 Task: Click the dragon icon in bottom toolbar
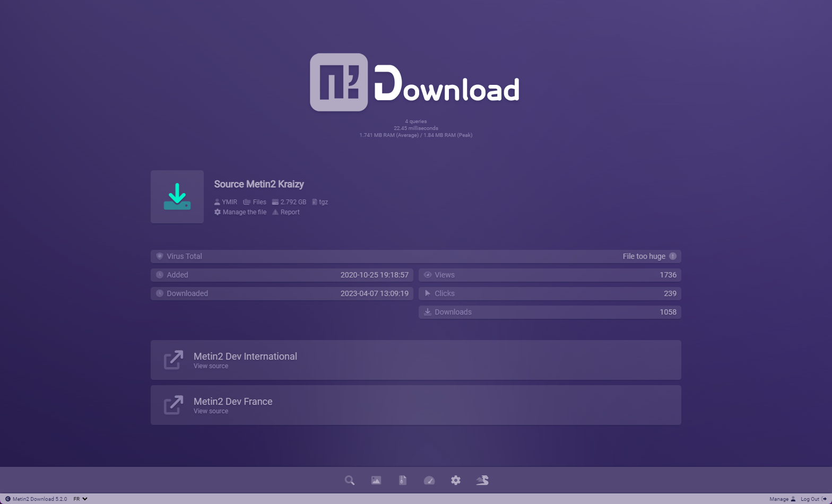(x=482, y=481)
